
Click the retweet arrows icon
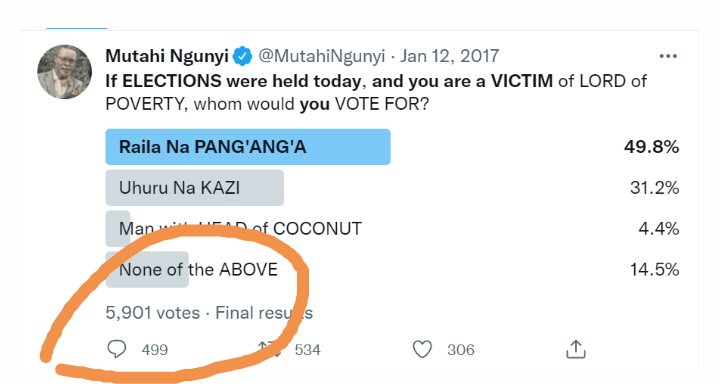point(270,349)
